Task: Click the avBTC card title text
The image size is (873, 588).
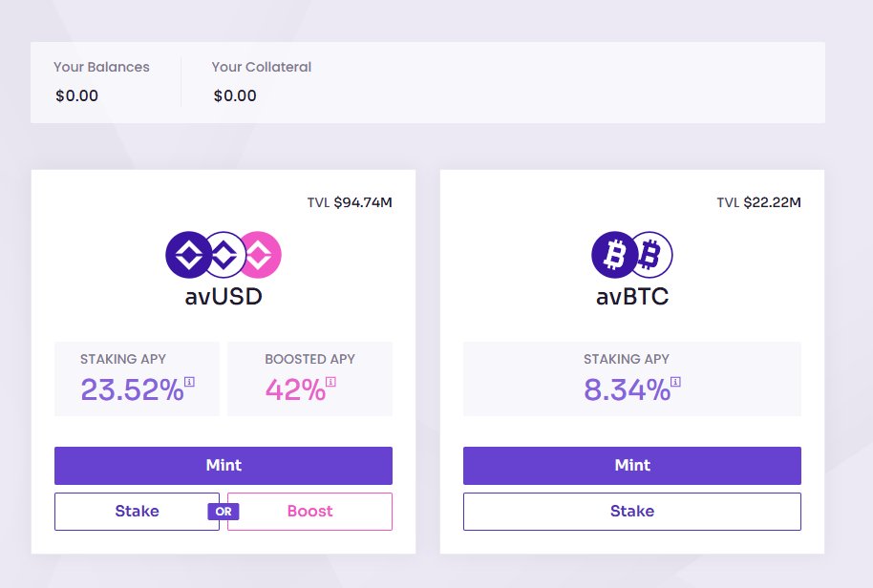Action: [632, 297]
